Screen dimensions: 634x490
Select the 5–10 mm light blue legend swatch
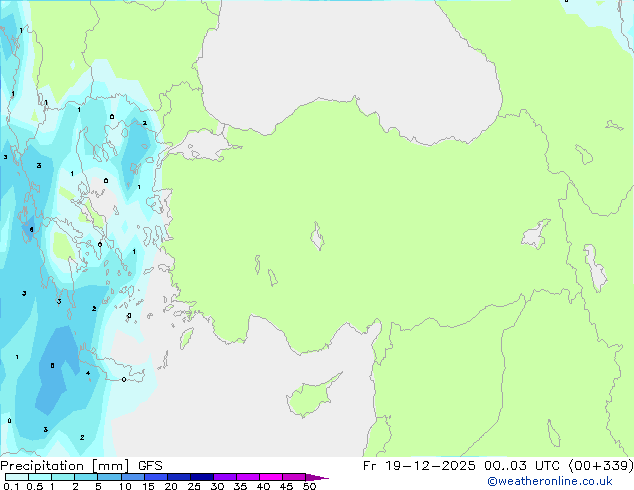coord(109,477)
